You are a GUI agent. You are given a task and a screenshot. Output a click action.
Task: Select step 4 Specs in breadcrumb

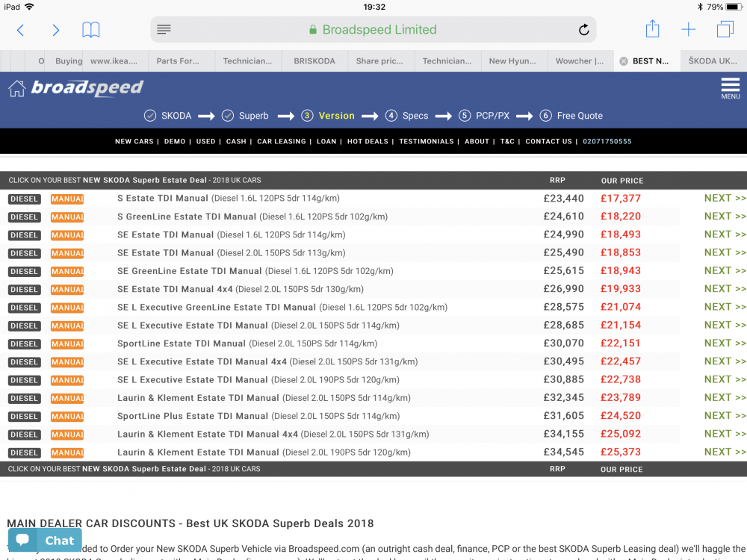(x=407, y=116)
